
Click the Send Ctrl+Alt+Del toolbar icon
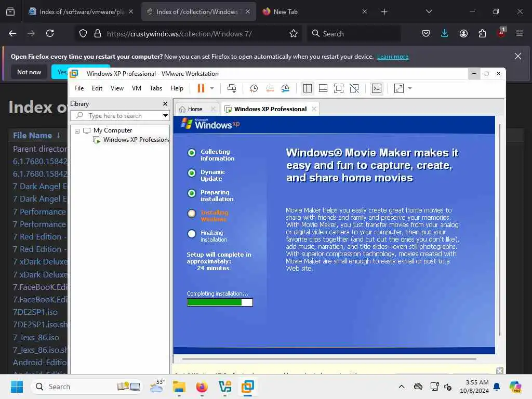[x=232, y=88]
